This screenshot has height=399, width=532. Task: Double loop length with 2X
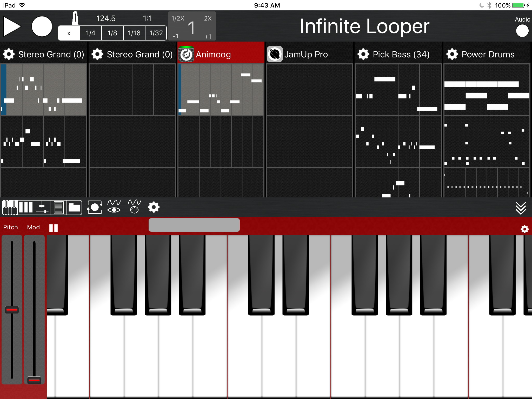click(208, 18)
